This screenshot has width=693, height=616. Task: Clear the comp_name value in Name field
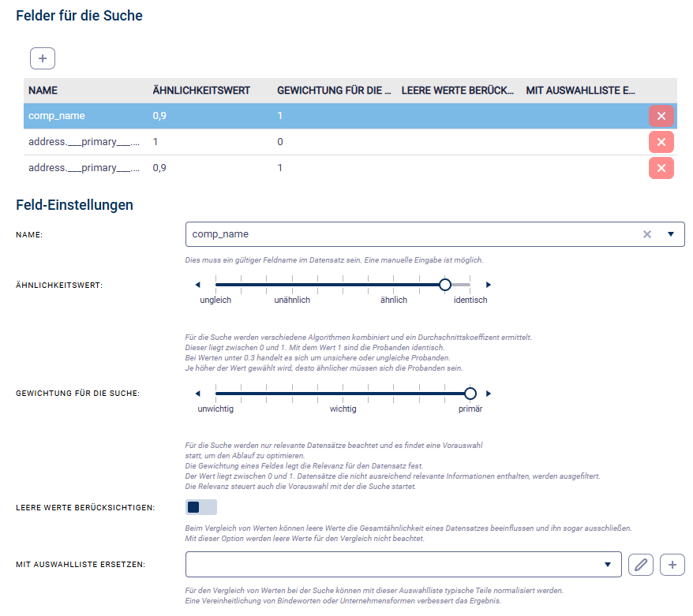tap(647, 234)
